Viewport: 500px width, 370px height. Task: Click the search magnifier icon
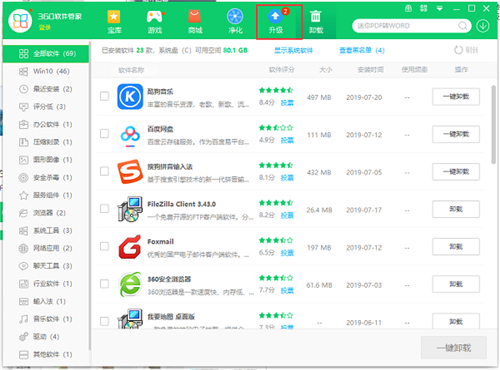click(x=463, y=26)
